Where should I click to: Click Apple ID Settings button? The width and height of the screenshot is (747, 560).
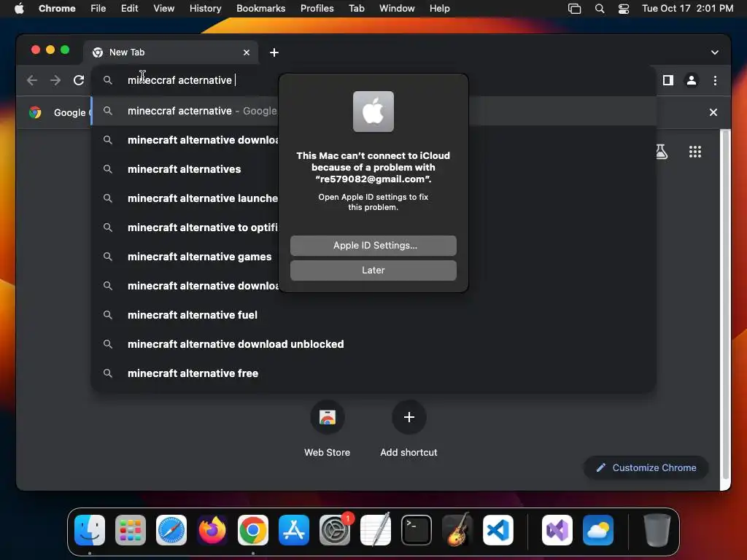tap(373, 246)
